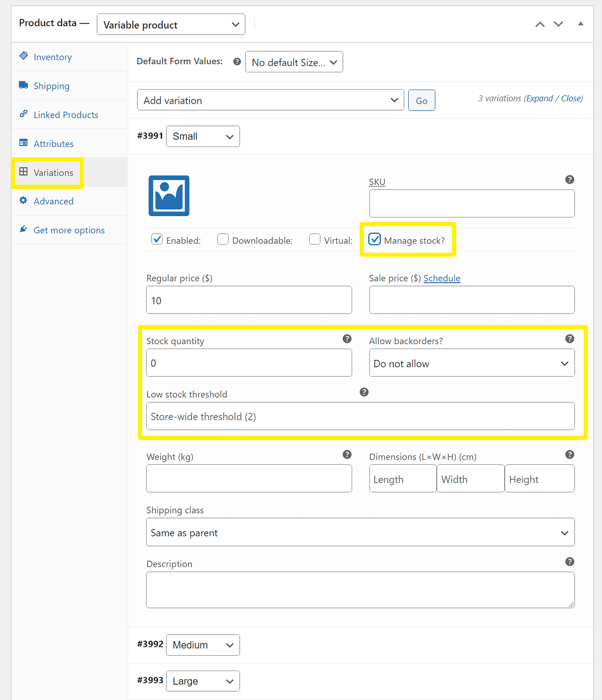This screenshot has width=602, height=700.
Task: Click the Dimensions help icon
Action: [x=570, y=455]
